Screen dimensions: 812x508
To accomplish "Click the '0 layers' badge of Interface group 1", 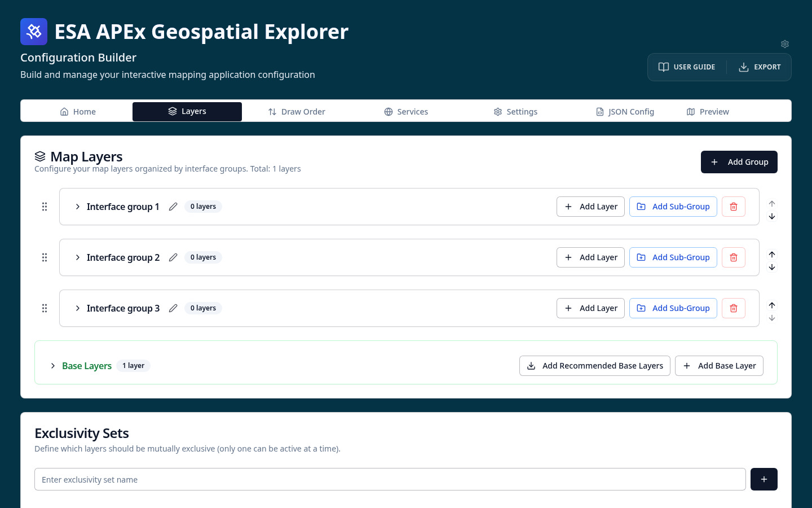I will point(203,207).
